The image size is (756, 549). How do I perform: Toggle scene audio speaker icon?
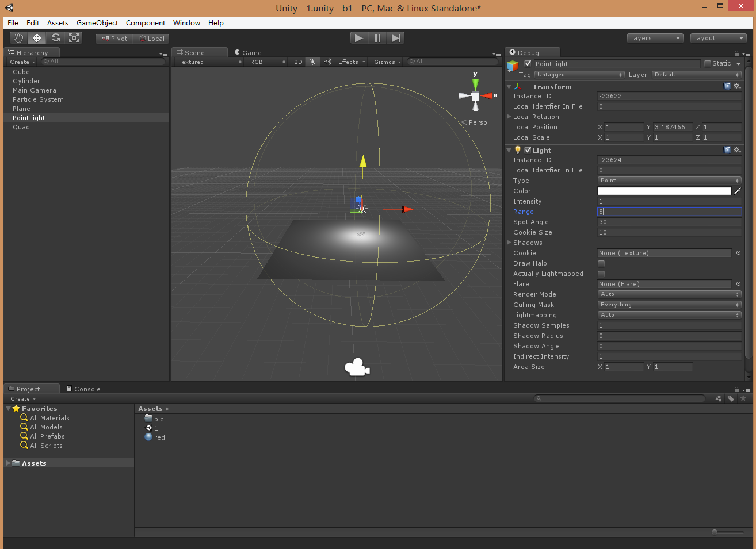327,62
